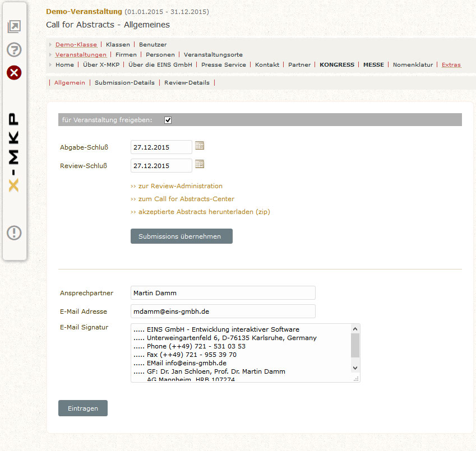
Task: Open the Demo-Klasse menu item
Action: coord(76,45)
